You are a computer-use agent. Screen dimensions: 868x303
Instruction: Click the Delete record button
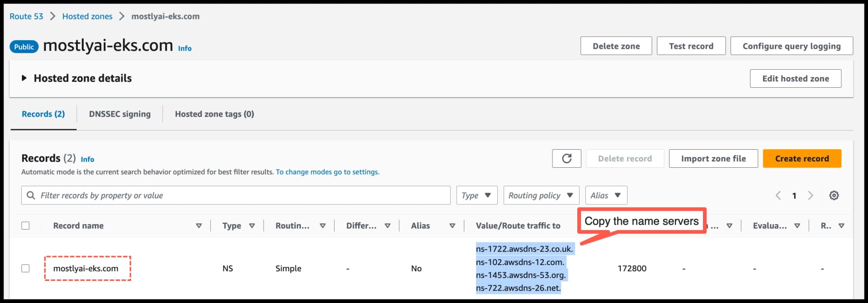625,158
